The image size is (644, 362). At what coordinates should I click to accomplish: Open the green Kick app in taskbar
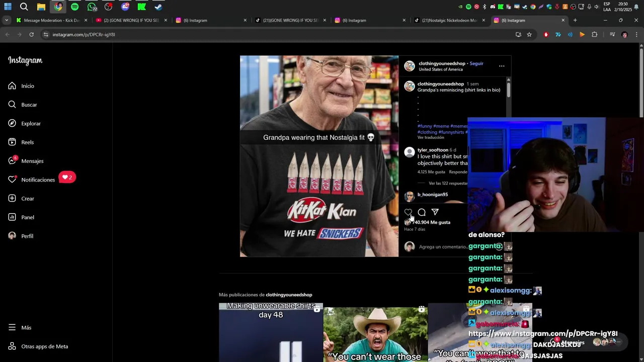pyautogui.click(x=142, y=7)
